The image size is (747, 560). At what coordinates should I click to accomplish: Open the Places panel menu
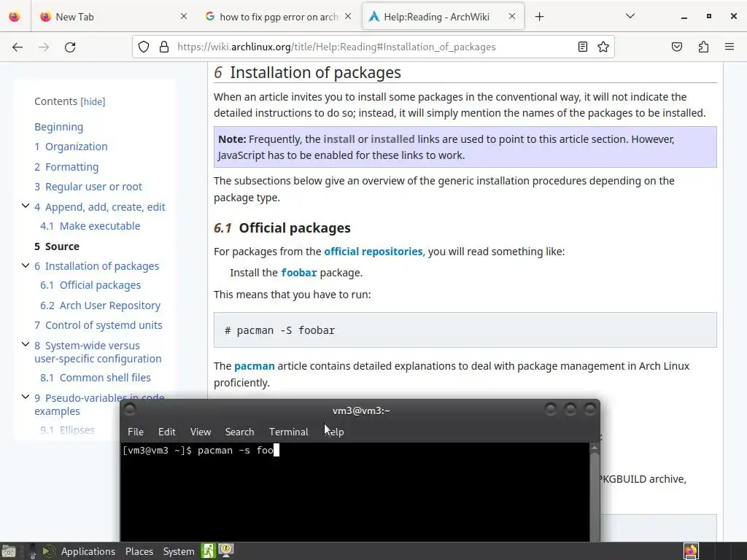(139, 551)
